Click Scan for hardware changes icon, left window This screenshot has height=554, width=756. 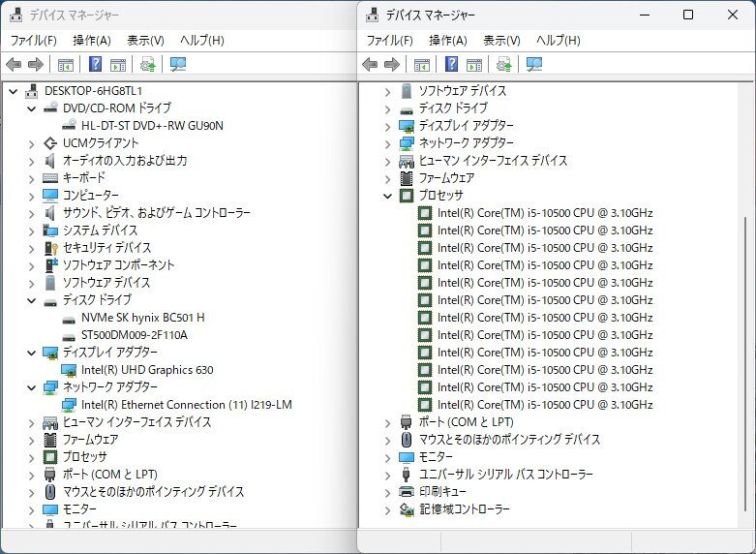[178, 64]
